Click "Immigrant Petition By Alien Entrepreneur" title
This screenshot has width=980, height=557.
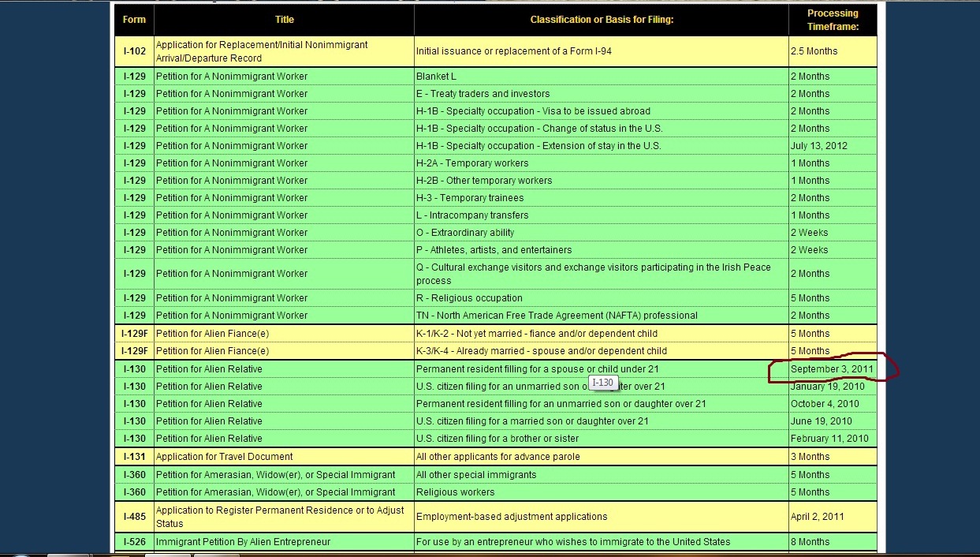[243, 542]
